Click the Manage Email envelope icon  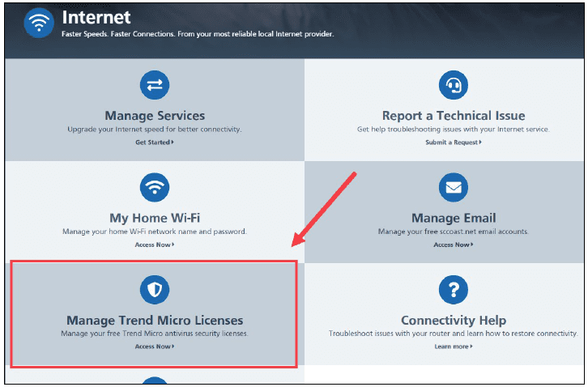click(454, 187)
